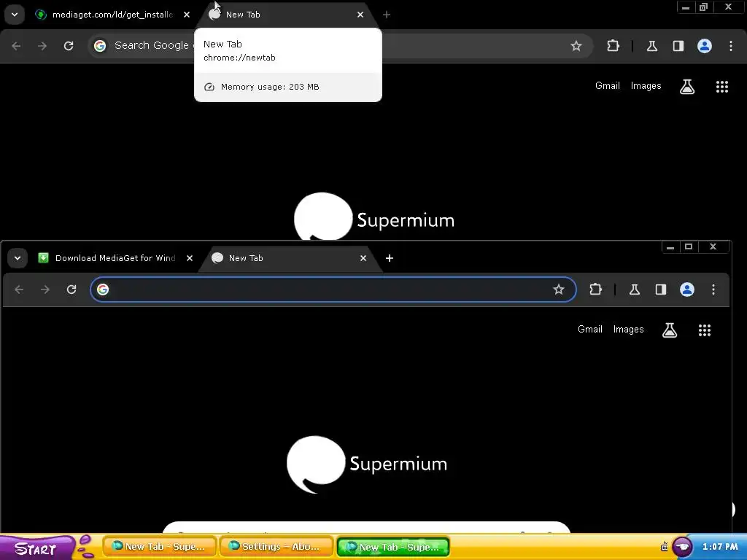Open tab search dropdown in front window
The width and height of the screenshot is (747, 560).
pos(18,258)
